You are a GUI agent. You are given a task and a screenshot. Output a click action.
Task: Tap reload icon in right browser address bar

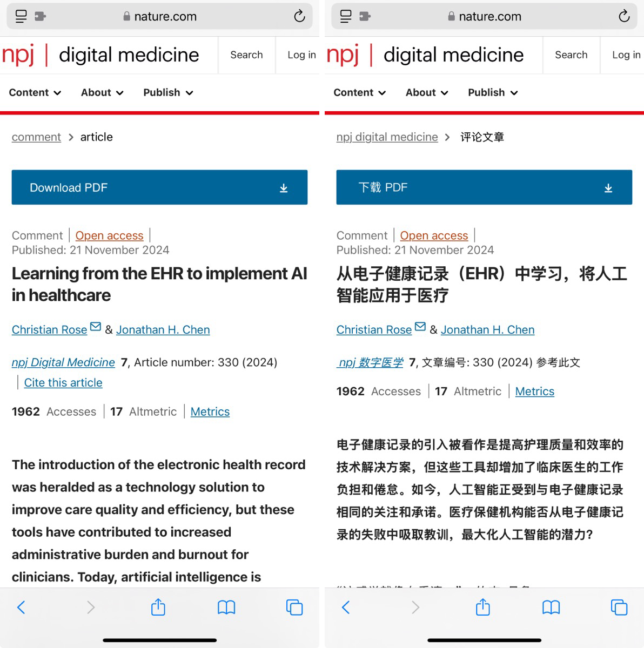coord(624,16)
